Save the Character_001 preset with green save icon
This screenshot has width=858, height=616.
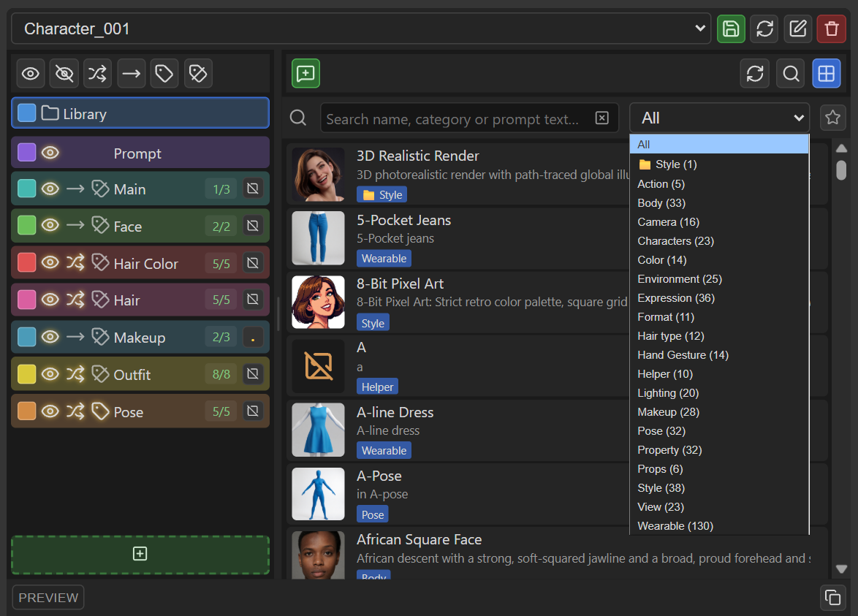731,28
